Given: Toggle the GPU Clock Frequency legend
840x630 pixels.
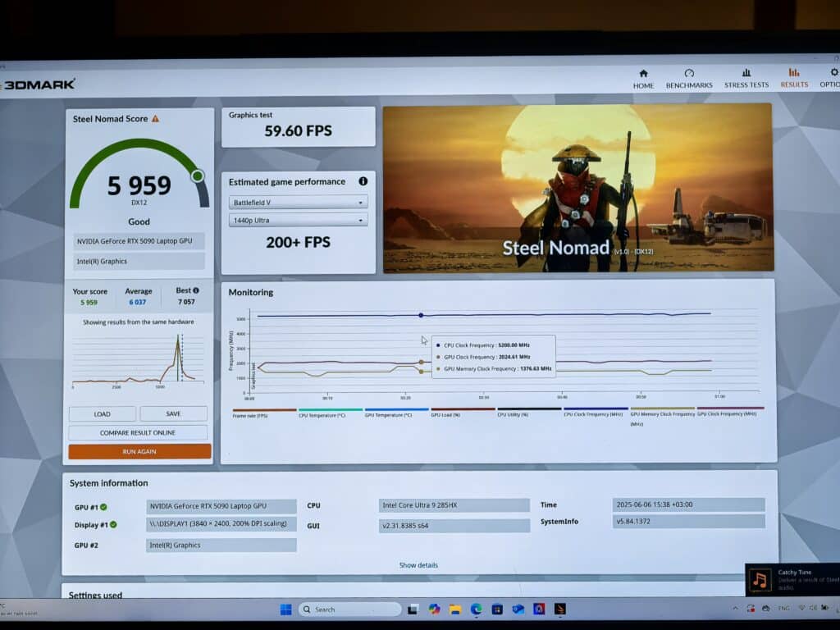Looking at the screenshot, I should coord(729,412).
